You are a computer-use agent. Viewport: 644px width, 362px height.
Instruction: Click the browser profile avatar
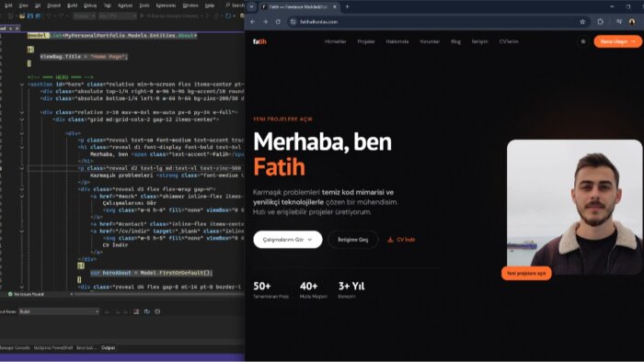point(632,22)
